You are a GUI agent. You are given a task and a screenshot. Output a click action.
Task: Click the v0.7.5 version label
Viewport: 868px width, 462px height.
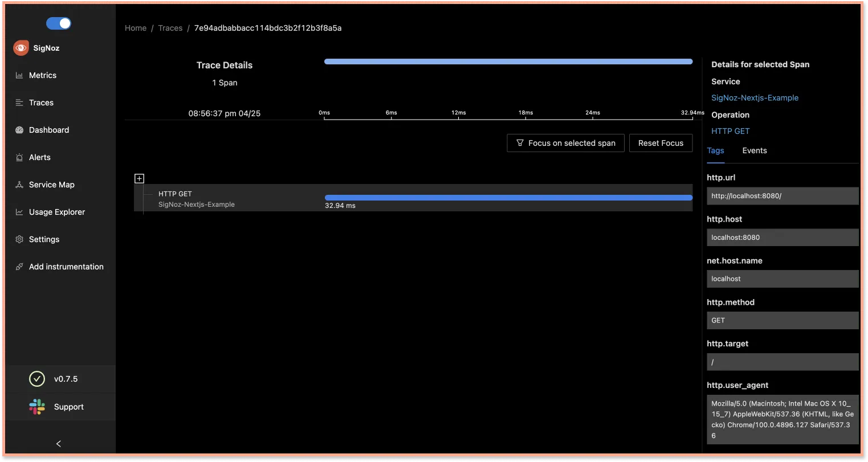coord(66,379)
